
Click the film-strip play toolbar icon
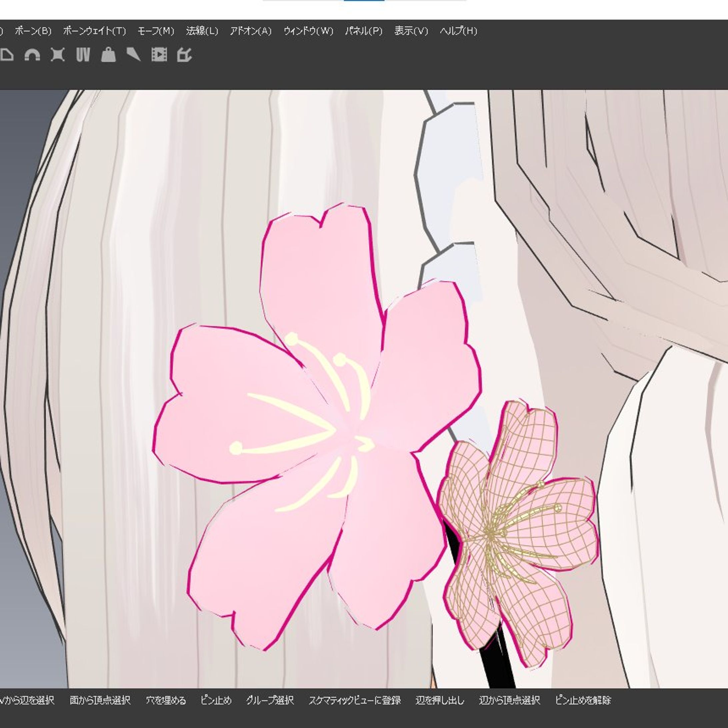pos(159,55)
